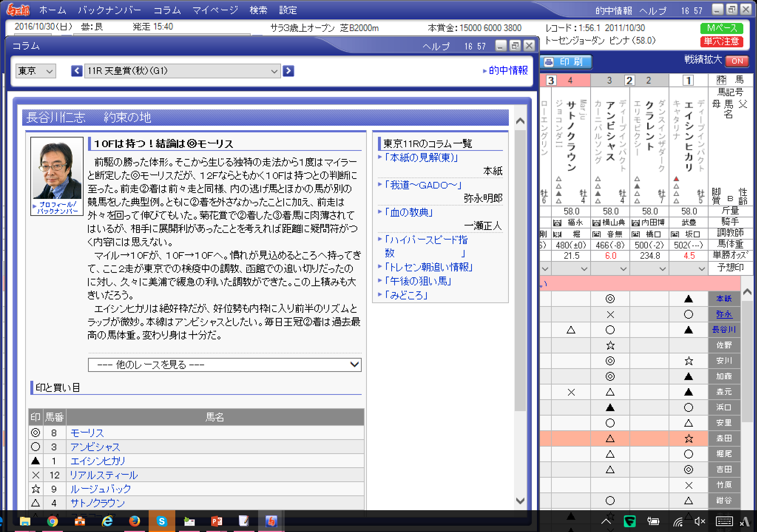
Task: Open Internet Explorer from the taskbar
Action: [x=107, y=521]
